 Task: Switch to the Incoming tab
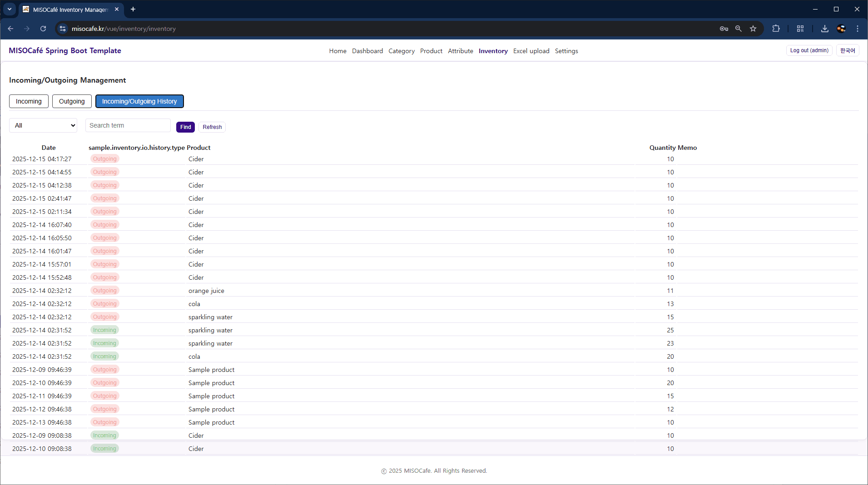[28, 101]
